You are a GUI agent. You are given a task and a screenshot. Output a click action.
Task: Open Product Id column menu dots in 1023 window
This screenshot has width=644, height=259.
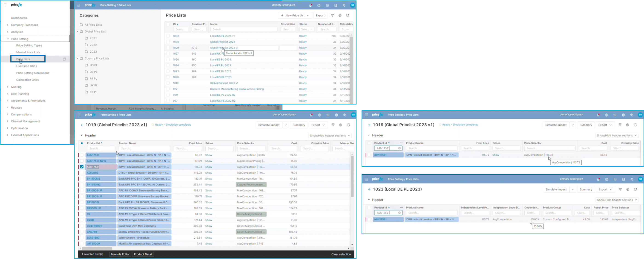click(x=401, y=208)
